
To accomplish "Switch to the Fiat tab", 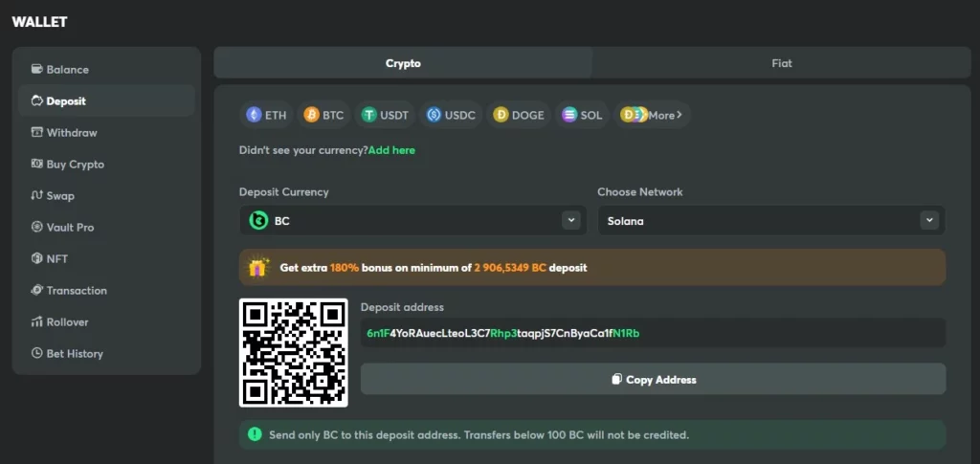I will pyautogui.click(x=782, y=63).
